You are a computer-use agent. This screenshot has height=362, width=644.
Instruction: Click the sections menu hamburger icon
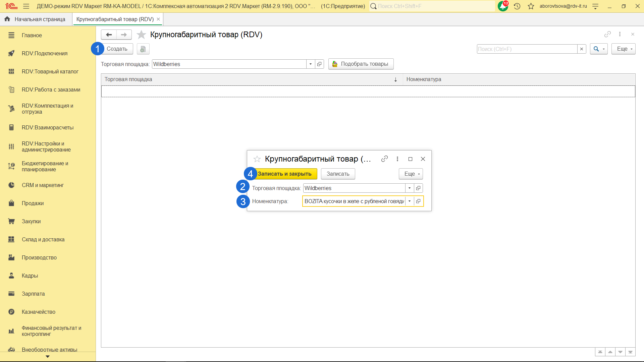[x=26, y=6]
